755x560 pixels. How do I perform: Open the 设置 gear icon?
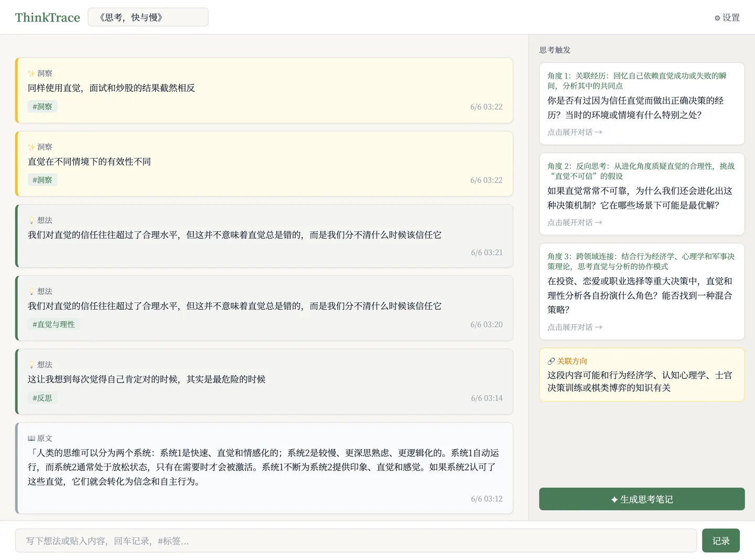717,18
